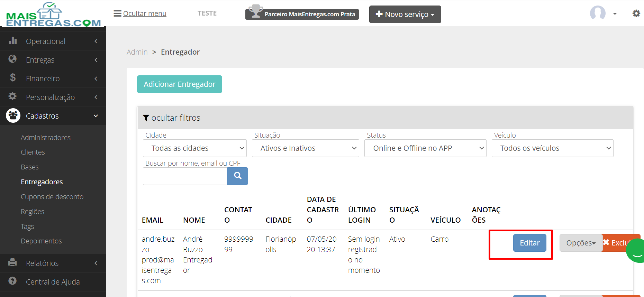The image size is (644, 297).
Task: Open the Novo serviço dropdown button
Action: click(405, 14)
